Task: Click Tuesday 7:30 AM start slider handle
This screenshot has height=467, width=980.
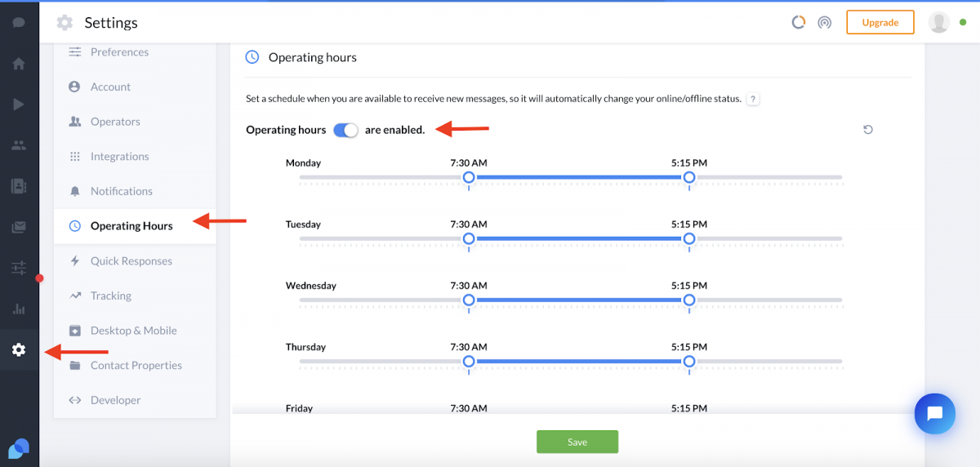Action: coord(469,238)
